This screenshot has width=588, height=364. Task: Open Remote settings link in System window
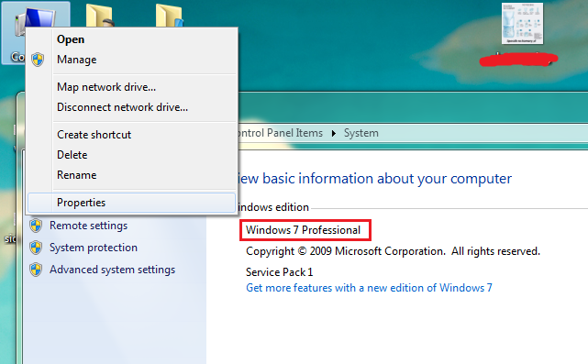click(x=88, y=226)
